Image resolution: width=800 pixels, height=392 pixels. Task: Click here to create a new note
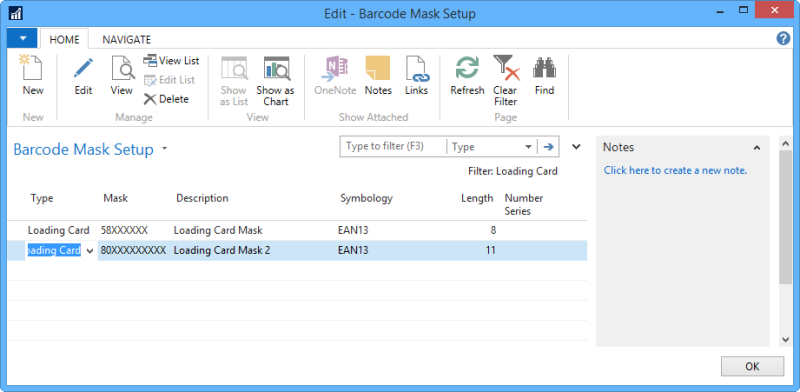(x=675, y=170)
